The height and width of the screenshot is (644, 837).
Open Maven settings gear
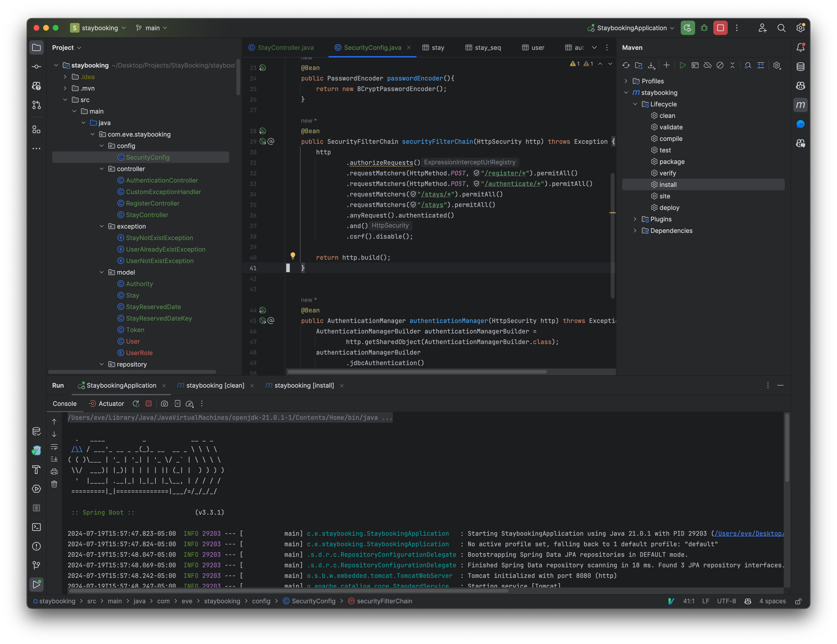pyautogui.click(x=776, y=65)
